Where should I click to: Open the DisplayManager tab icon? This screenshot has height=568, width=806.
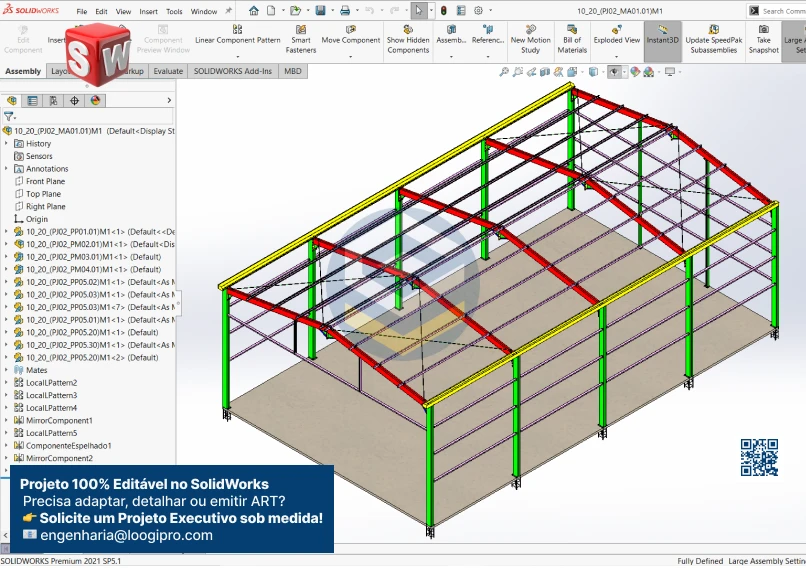pyautogui.click(x=96, y=101)
